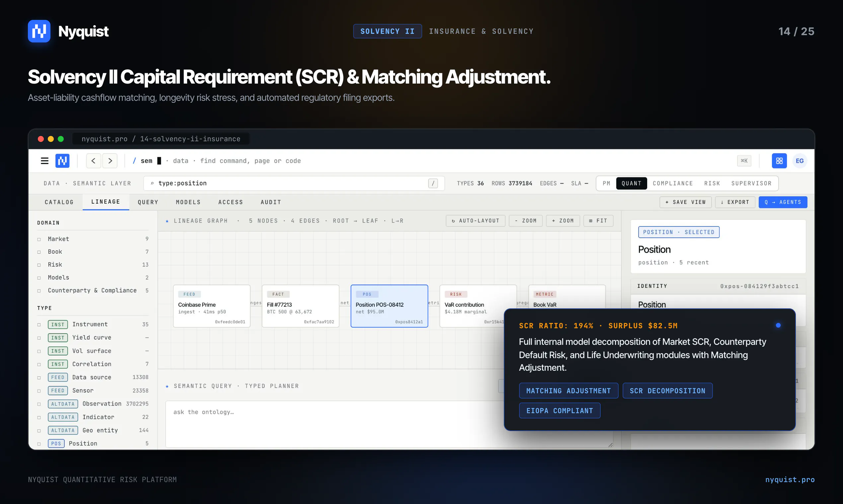The height and width of the screenshot is (504, 843).
Task: Click the yellow minimize window dot
Action: pos(51,139)
